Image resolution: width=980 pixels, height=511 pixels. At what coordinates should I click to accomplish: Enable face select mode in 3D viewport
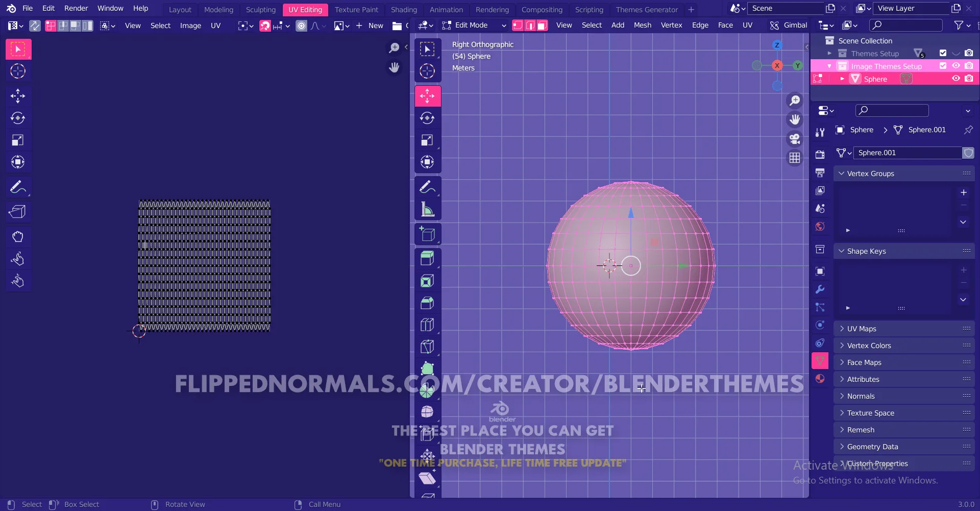(542, 26)
